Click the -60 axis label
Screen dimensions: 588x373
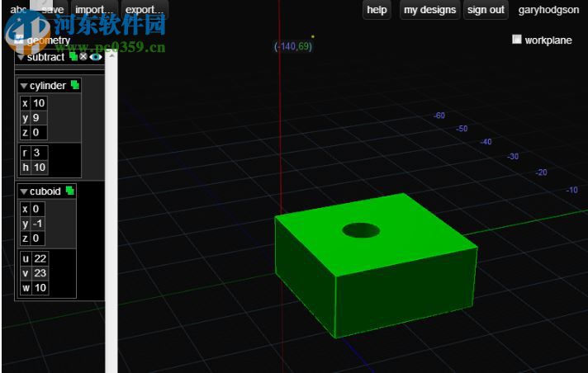click(x=439, y=116)
